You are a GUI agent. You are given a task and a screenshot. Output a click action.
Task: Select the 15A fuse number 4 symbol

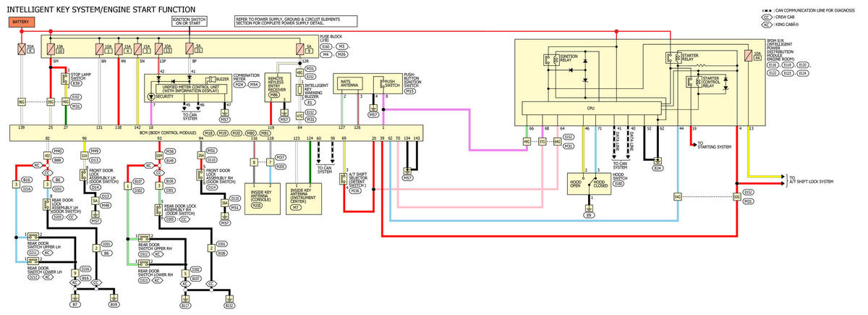(118, 50)
